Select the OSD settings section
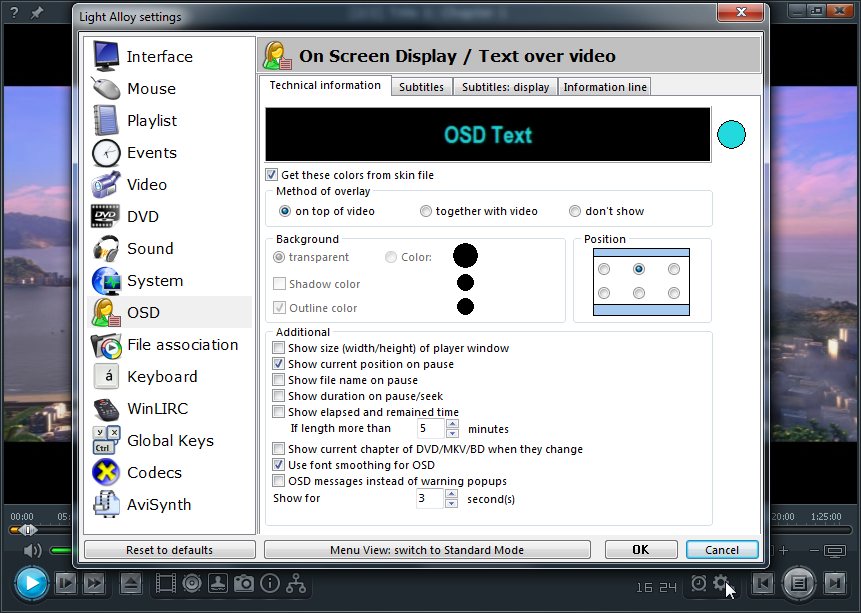Screen dimensions: 861x613 point(169,313)
